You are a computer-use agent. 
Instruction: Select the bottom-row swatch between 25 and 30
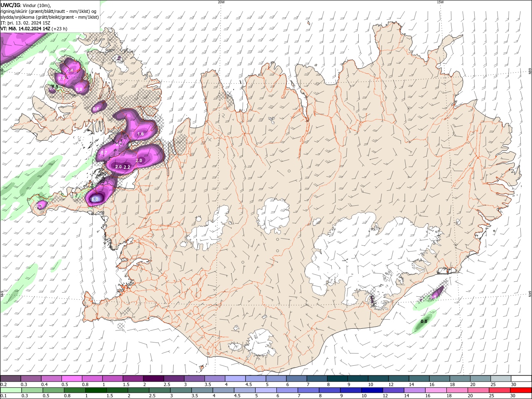pos(500,390)
